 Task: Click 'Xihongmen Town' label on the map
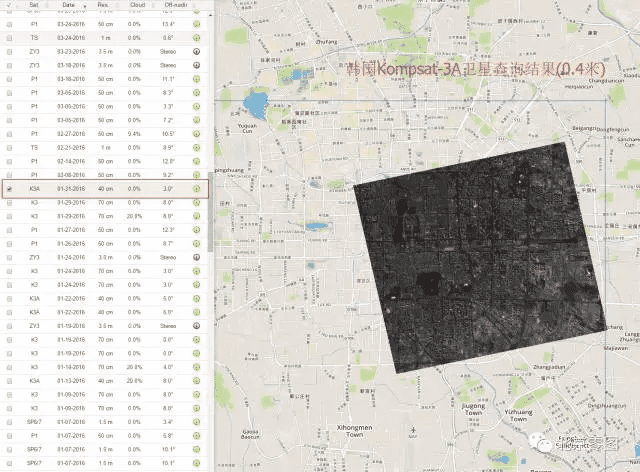354,431
